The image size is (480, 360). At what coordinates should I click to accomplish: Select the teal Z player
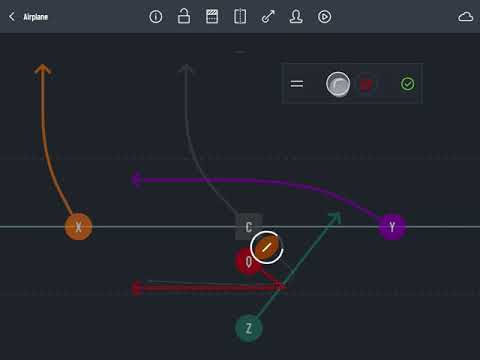(x=249, y=328)
